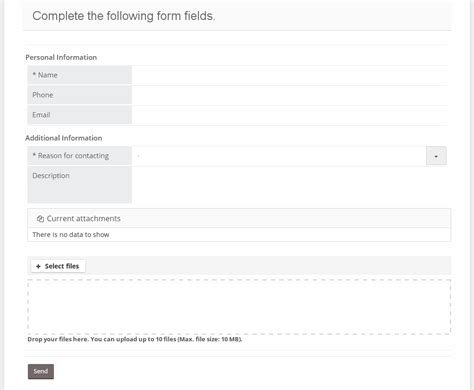Click the Description field label

point(51,176)
